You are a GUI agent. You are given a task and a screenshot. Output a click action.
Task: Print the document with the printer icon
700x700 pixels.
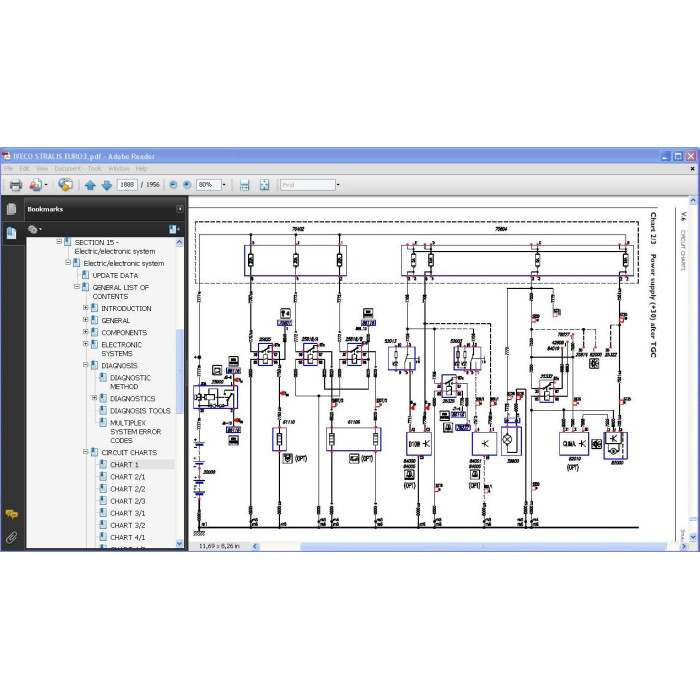(x=16, y=185)
